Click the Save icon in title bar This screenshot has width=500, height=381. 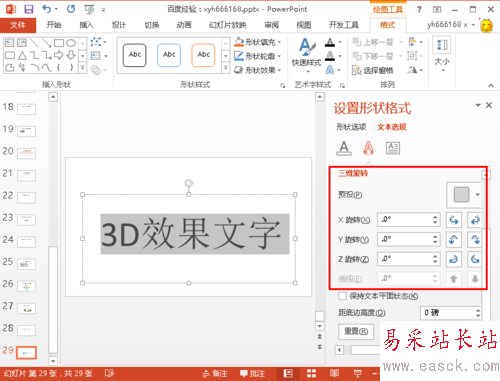[x=29, y=9]
